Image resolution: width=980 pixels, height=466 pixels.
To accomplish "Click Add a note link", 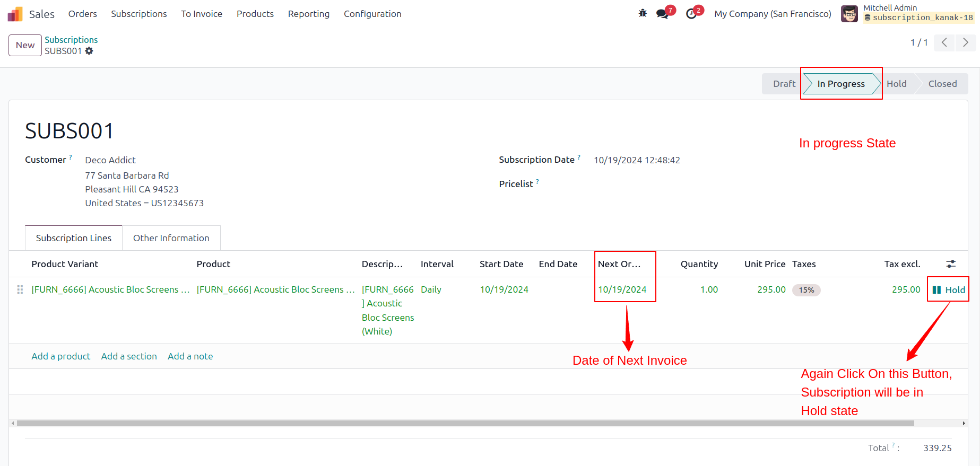I will click(x=190, y=356).
